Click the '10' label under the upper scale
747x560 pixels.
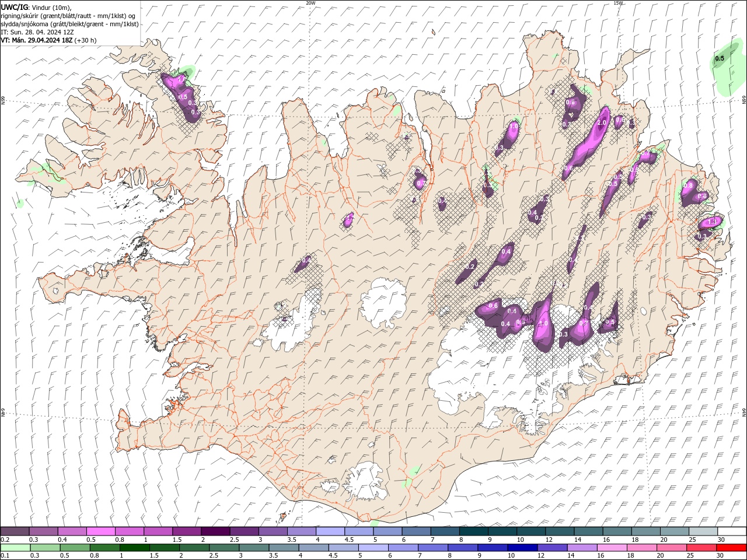tap(520, 540)
